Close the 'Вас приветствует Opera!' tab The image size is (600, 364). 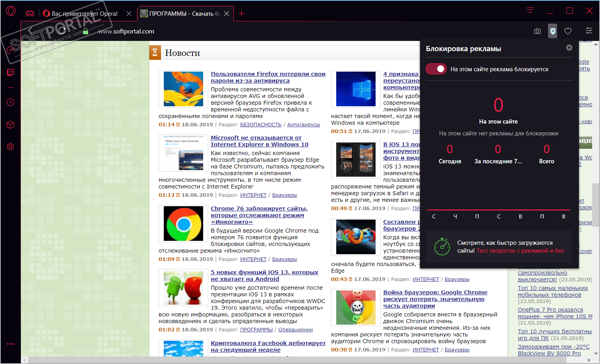129,14
